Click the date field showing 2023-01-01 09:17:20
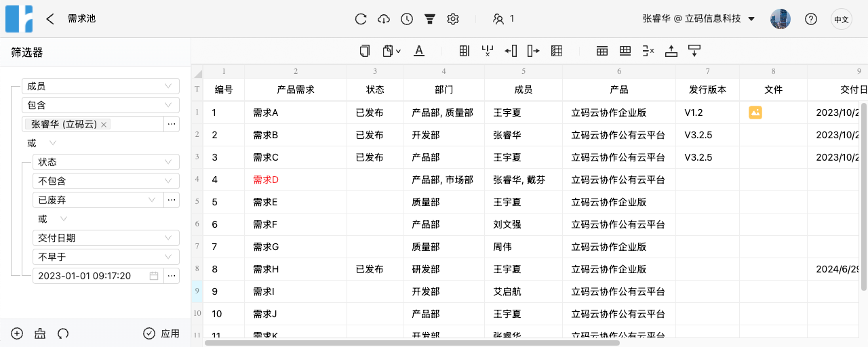The width and height of the screenshot is (868, 347). click(92, 276)
